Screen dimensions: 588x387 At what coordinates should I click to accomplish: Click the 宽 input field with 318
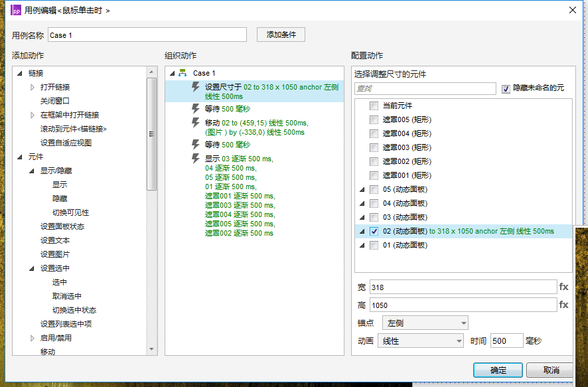point(463,287)
